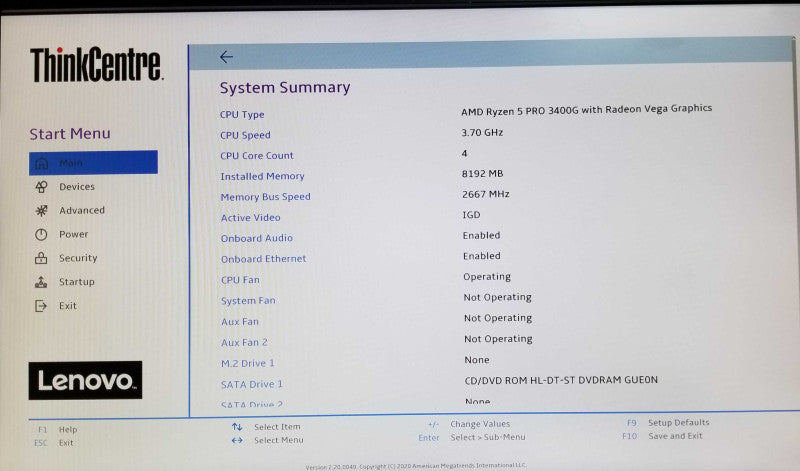Click Not Operating value for System Fan
This screenshot has height=471, width=800.
coord(498,298)
